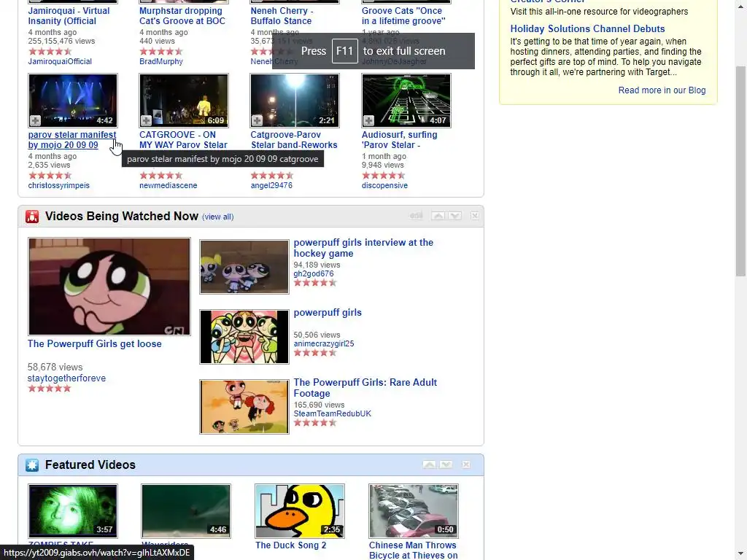Visit gh2god676 channel
This screenshot has height=560, width=747.
[x=314, y=274]
